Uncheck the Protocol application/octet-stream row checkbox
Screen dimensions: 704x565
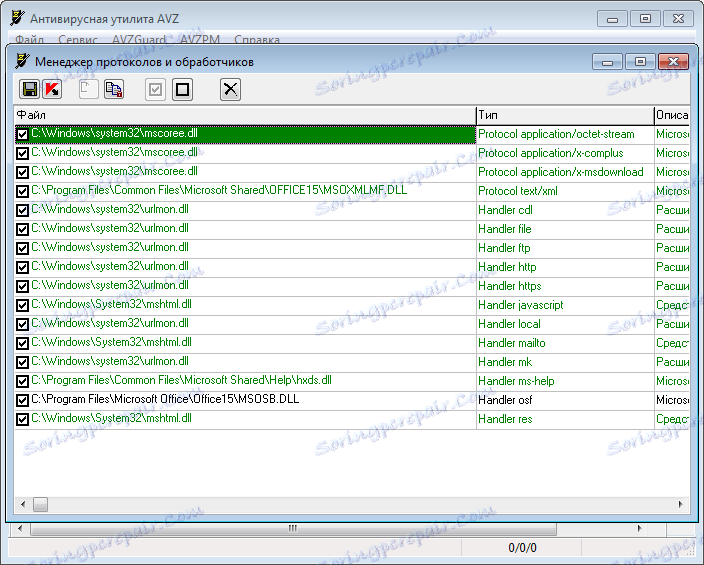tap(22, 134)
